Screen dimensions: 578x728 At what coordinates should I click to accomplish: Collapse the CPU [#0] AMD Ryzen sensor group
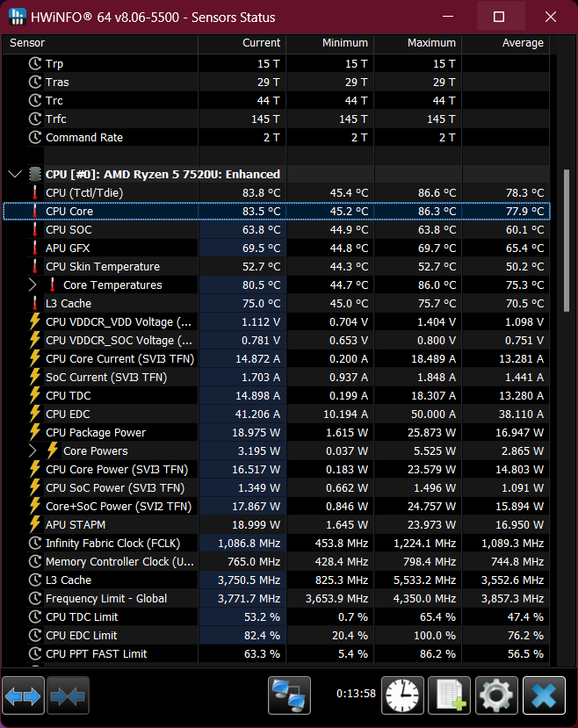(15, 175)
